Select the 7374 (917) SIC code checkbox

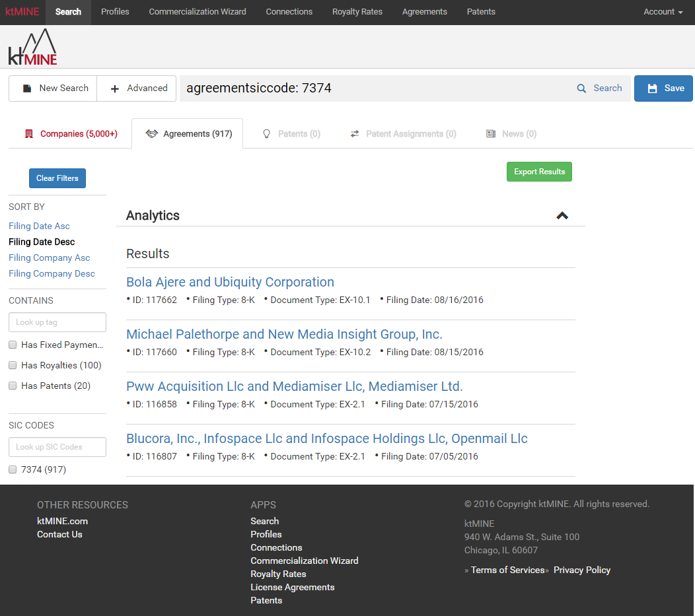coord(13,469)
